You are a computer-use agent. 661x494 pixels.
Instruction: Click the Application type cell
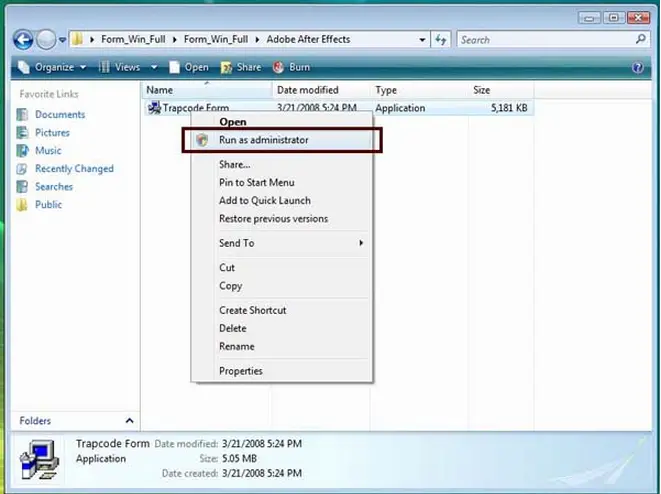click(x=400, y=108)
